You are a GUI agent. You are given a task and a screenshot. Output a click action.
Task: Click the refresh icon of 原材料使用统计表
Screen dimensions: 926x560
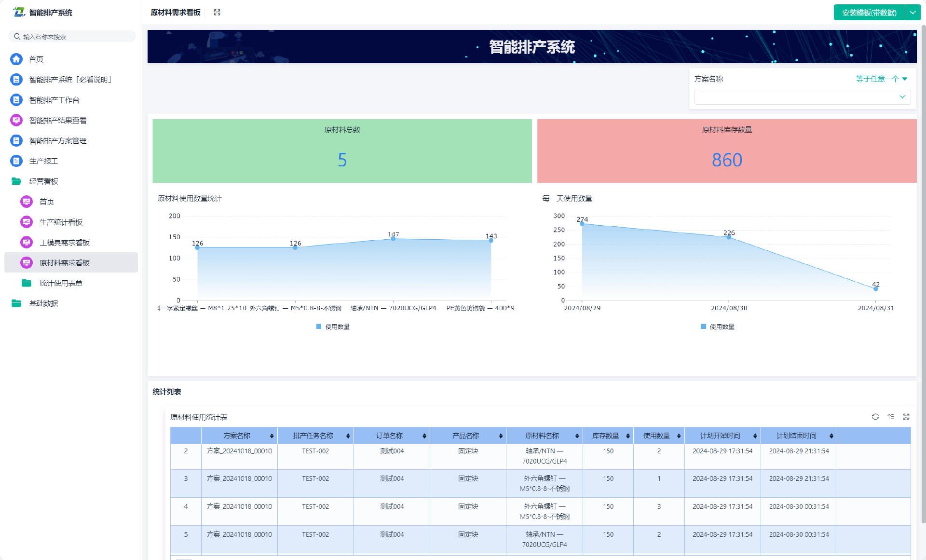pyautogui.click(x=875, y=417)
